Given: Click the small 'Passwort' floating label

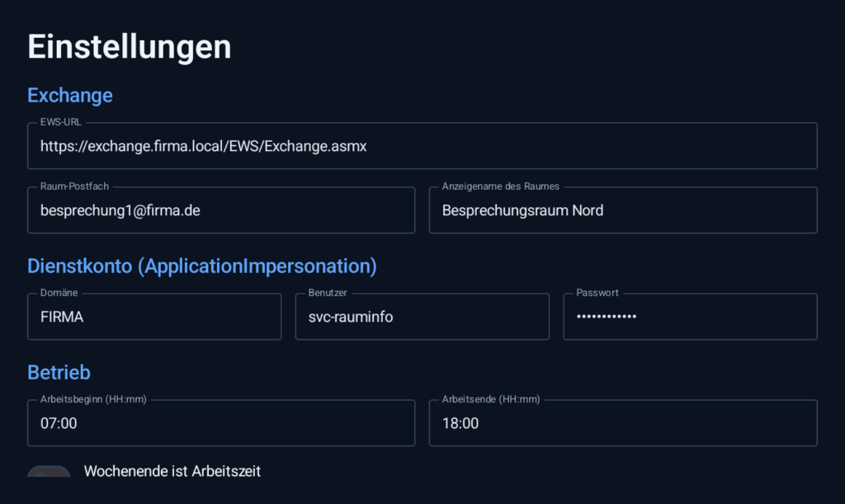Looking at the screenshot, I should (597, 293).
